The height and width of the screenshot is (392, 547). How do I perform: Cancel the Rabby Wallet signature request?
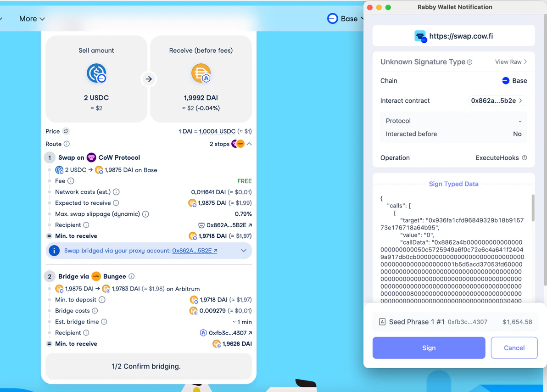(514, 347)
